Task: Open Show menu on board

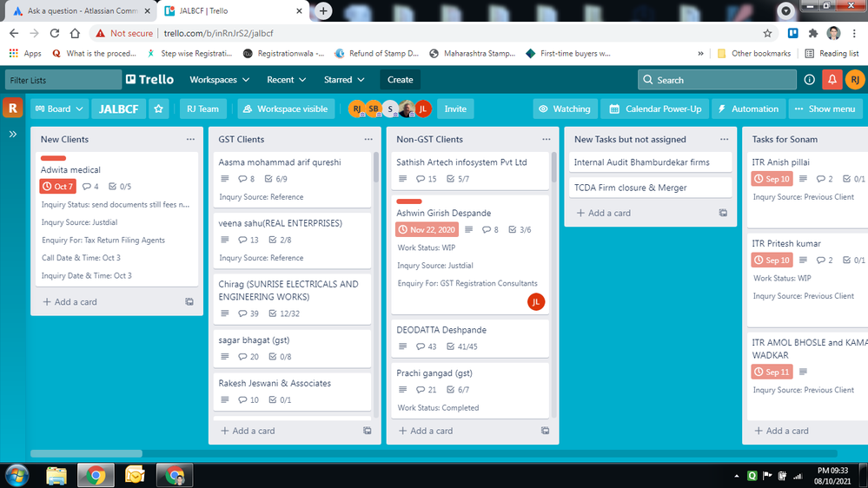Action: coord(825,109)
